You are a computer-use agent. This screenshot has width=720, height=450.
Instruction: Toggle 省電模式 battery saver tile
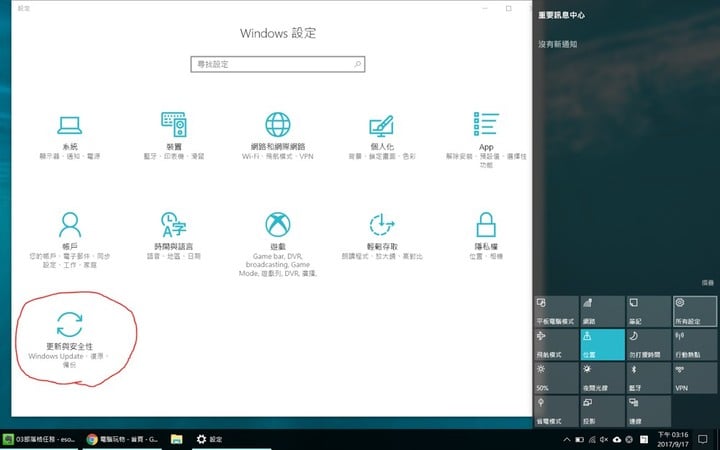coord(556,411)
